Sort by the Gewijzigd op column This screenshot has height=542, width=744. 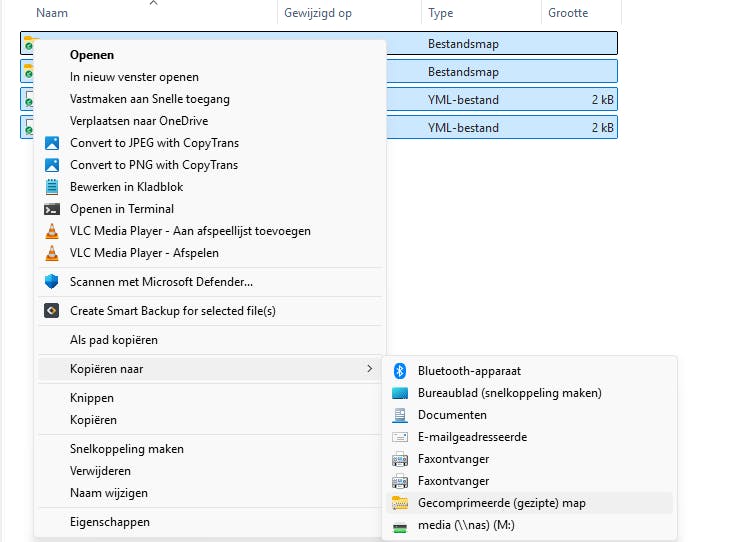point(317,13)
